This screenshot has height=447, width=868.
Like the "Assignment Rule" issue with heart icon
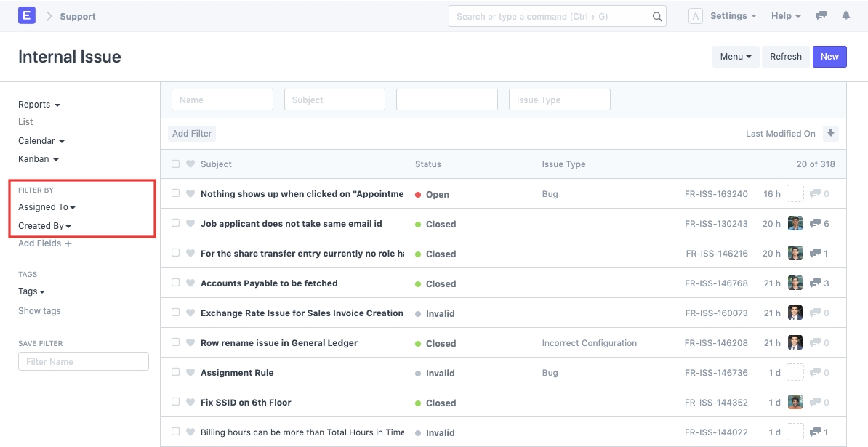pyautogui.click(x=190, y=373)
